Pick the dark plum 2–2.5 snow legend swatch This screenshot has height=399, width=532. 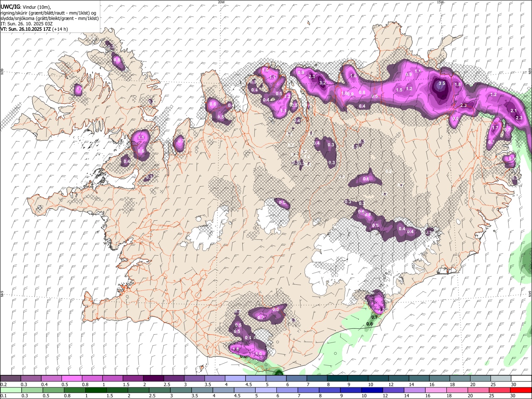pyautogui.click(x=153, y=379)
